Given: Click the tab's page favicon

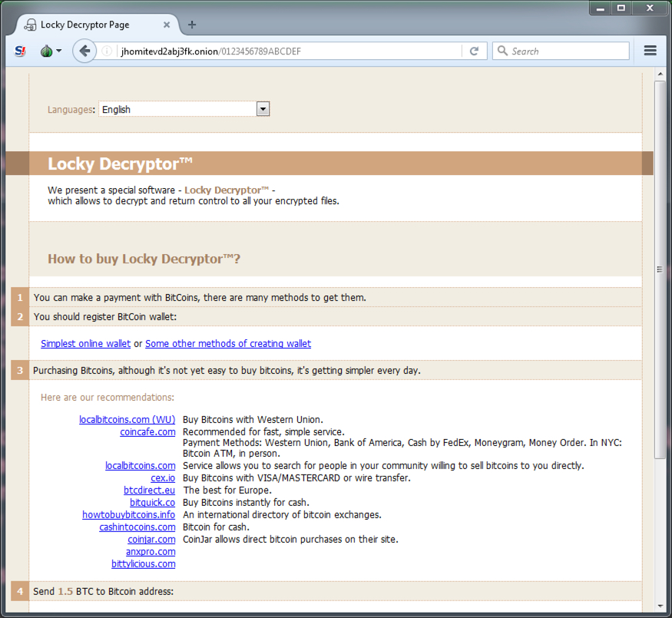Looking at the screenshot, I should tap(30, 25).
